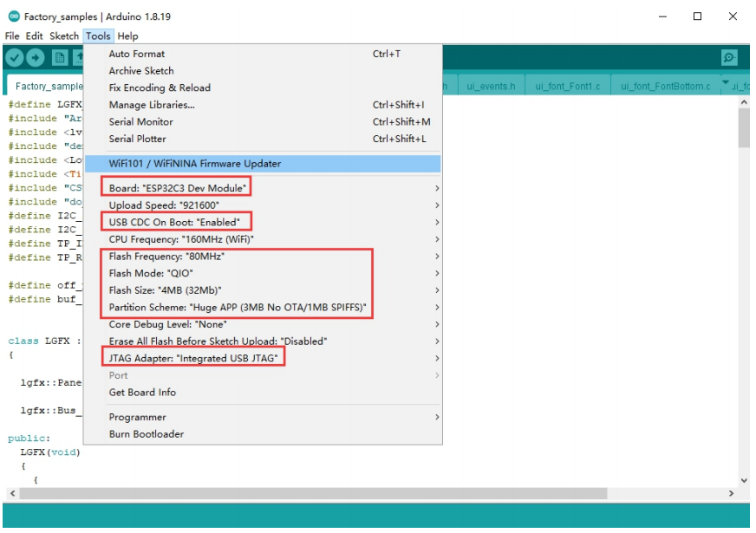
Task: Expand CPU Frequency 160MHz submenu
Action: point(263,239)
